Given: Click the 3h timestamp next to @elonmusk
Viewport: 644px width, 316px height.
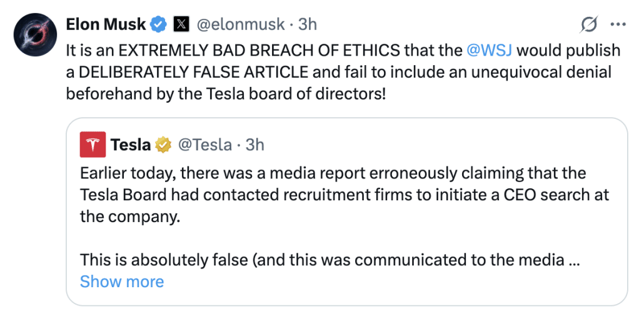Looking at the screenshot, I should click(x=308, y=24).
